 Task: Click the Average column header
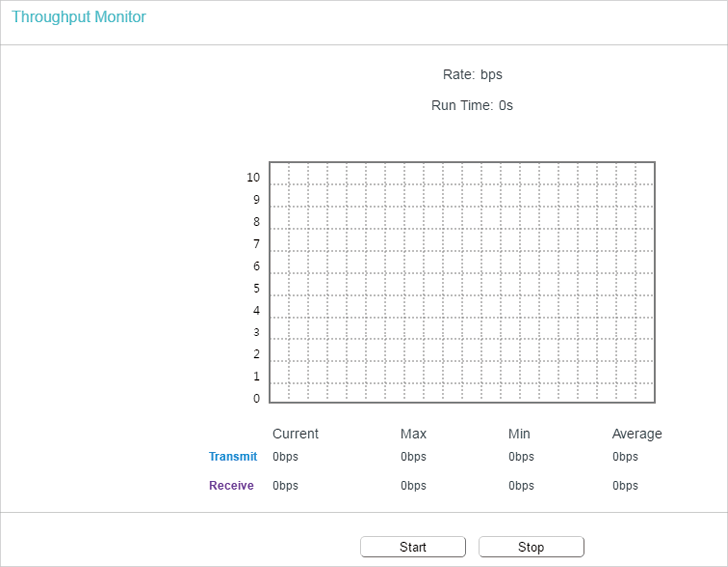point(637,434)
